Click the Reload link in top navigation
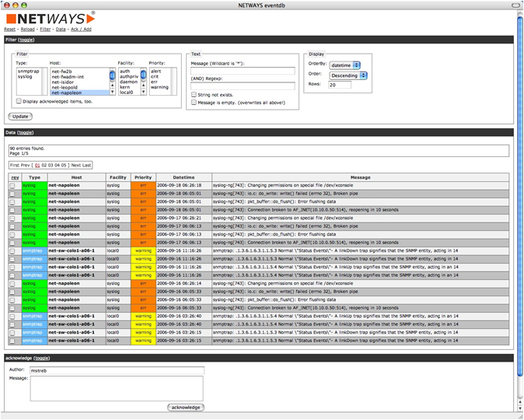The height and width of the screenshot is (420, 524). 28,29
